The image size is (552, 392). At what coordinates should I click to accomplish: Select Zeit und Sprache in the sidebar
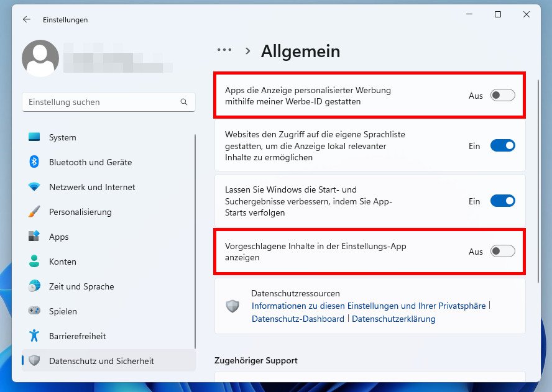pos(34,286)
